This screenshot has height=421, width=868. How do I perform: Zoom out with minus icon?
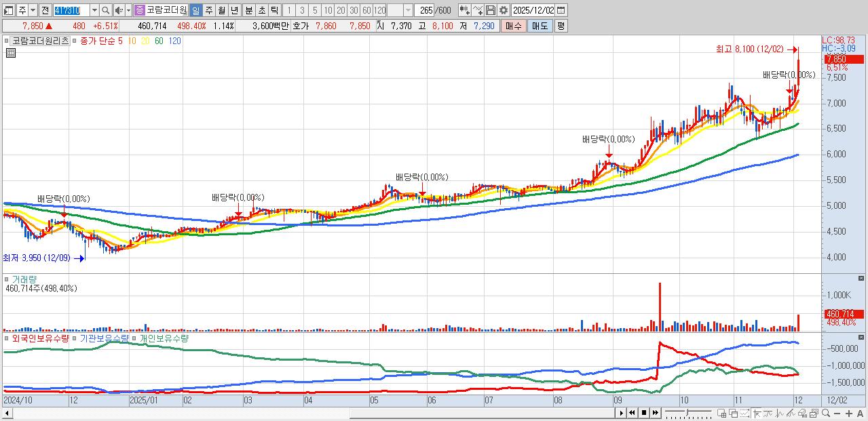tap(837, 413)
